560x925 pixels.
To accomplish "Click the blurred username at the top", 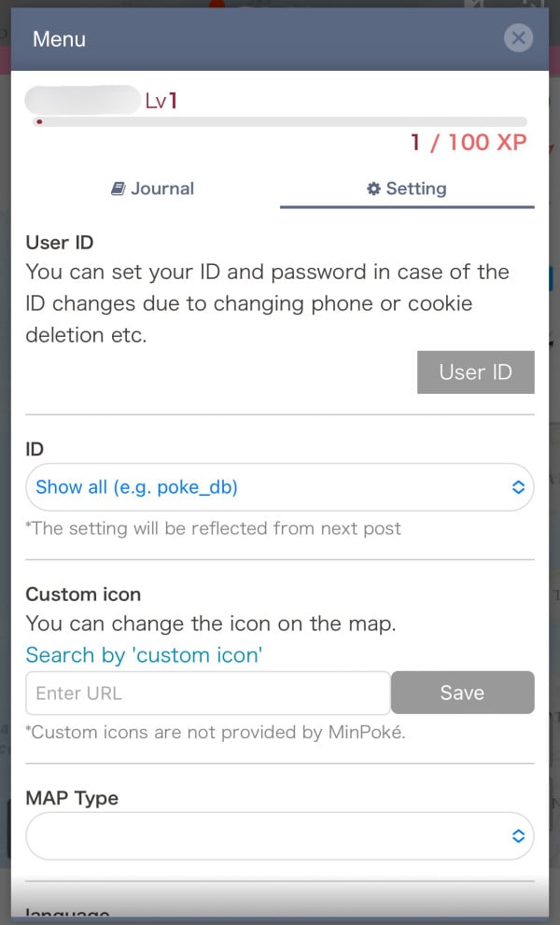I will click(x=82, y=100).
